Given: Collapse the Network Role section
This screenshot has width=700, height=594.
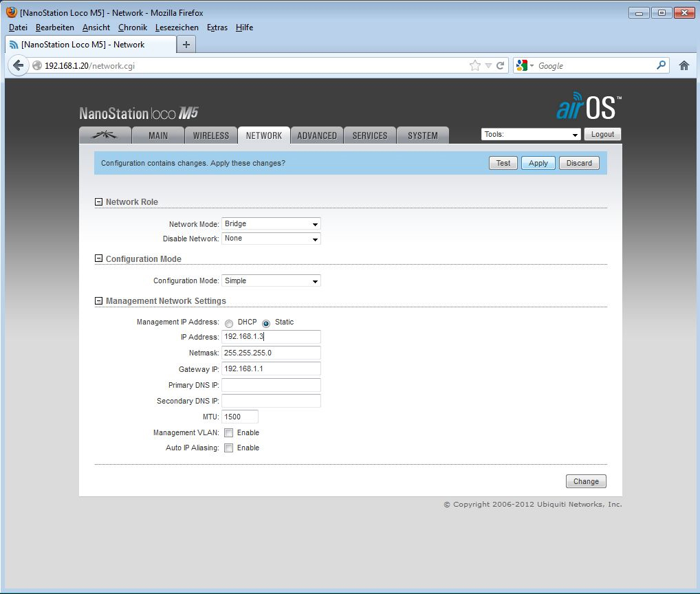Looking at the screenshot, I should (98, 201).
